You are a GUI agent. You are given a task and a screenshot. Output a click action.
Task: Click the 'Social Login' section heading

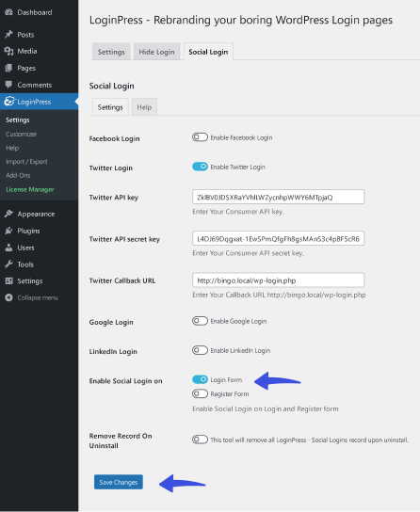[112, 86]
